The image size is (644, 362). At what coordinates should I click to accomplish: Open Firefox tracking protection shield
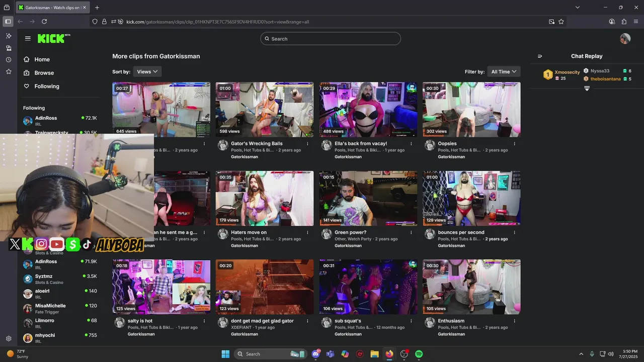95,22
